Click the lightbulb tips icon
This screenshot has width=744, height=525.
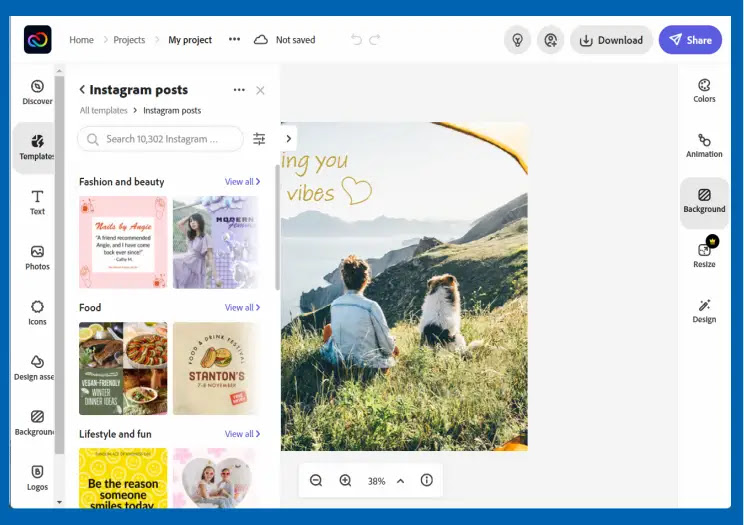click(517, 40)
